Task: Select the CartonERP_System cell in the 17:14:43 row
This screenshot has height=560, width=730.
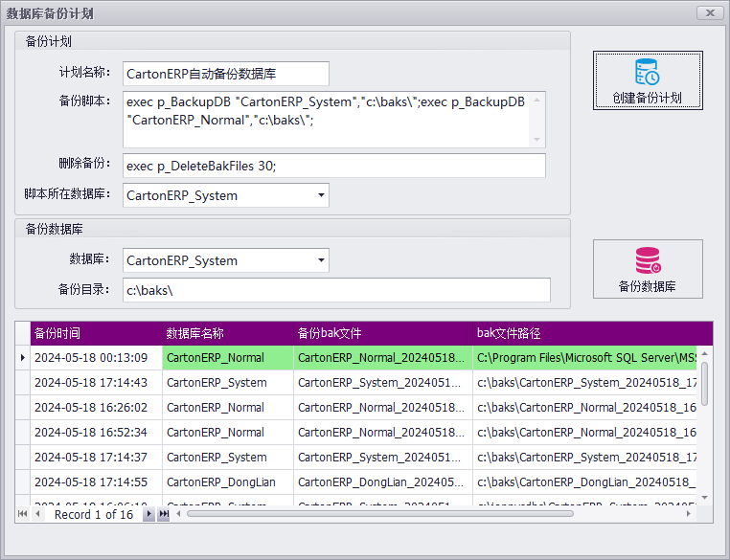Action: (228, 383)
